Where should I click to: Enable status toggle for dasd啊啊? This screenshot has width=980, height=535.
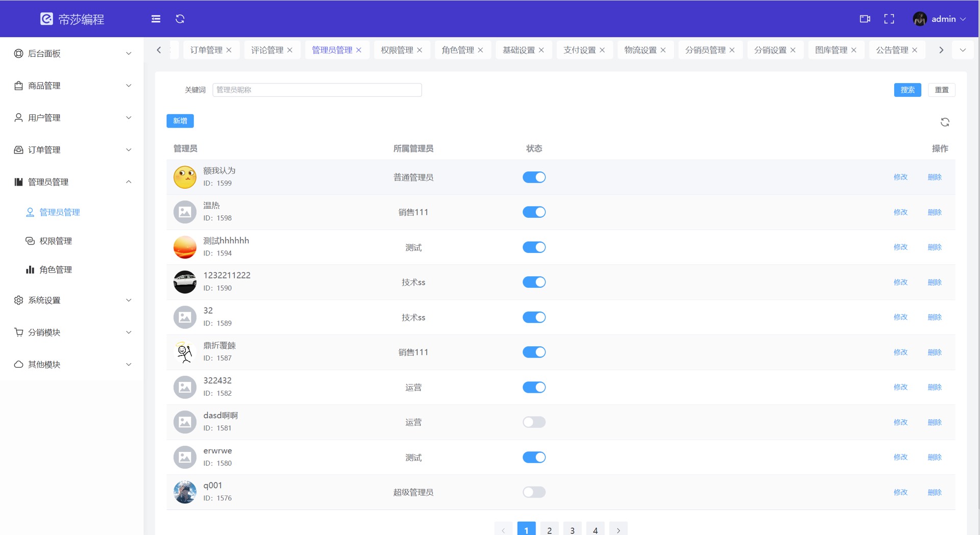tap(534, 422)
